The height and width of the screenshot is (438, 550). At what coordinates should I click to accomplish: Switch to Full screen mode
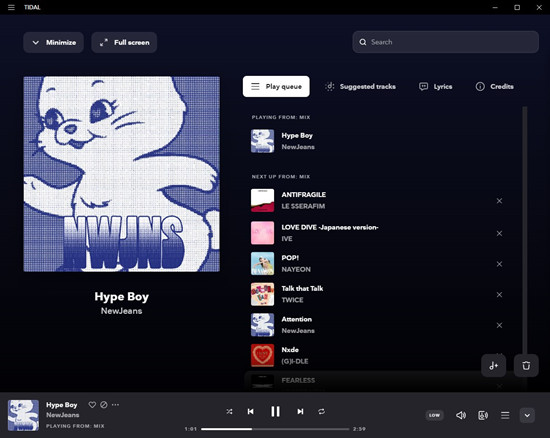124,42
